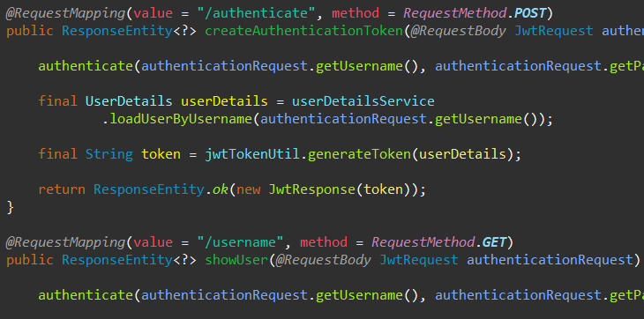Click the return keyword
This screenshot has width=644, height=319.
pos(62,189)
